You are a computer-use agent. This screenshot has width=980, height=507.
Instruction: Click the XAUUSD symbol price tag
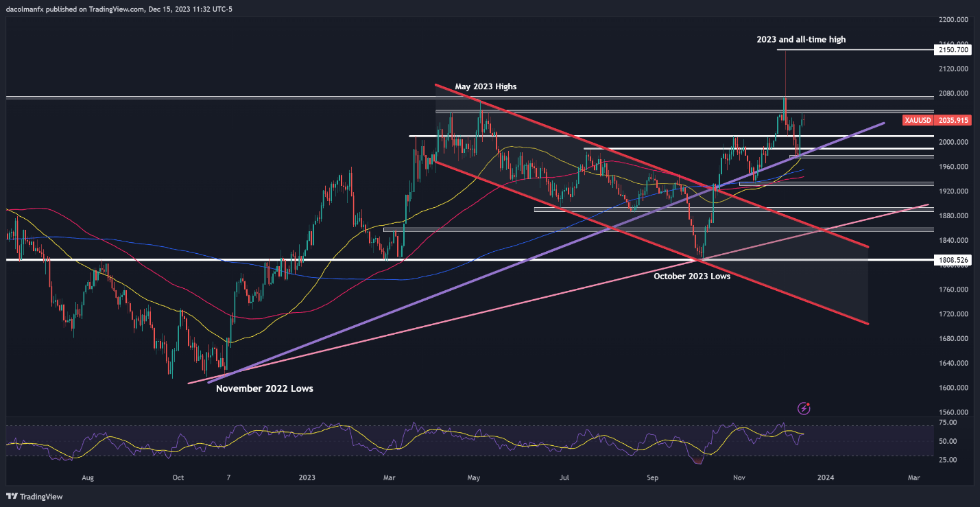(918, 120)
